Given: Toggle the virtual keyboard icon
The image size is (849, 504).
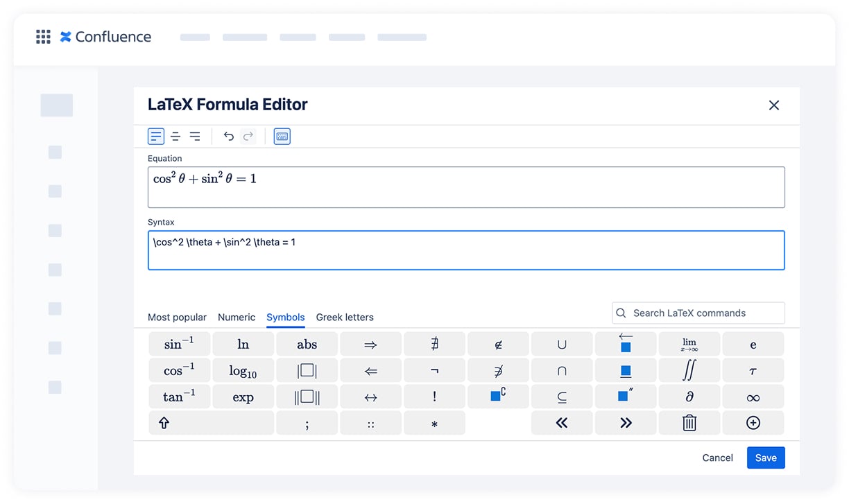Looking at the screenshot, I should (x=282, y=137).
